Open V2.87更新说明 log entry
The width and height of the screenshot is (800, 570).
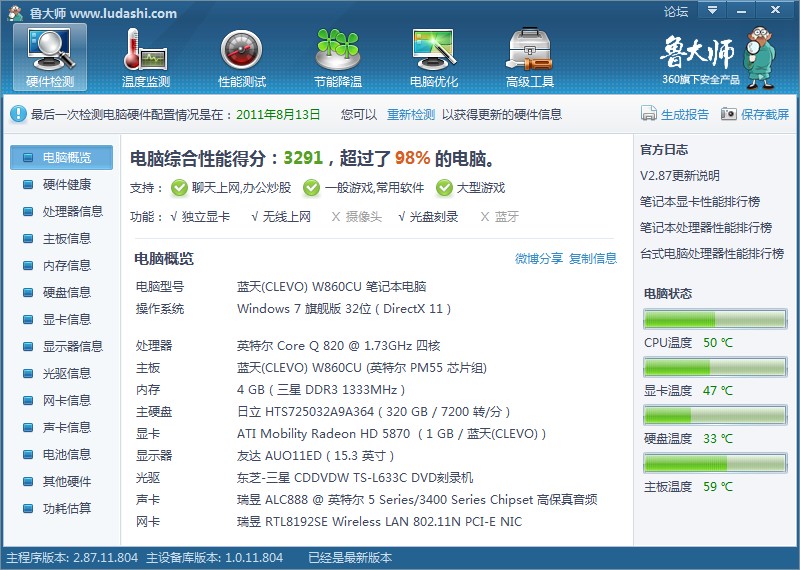[680, 176]
